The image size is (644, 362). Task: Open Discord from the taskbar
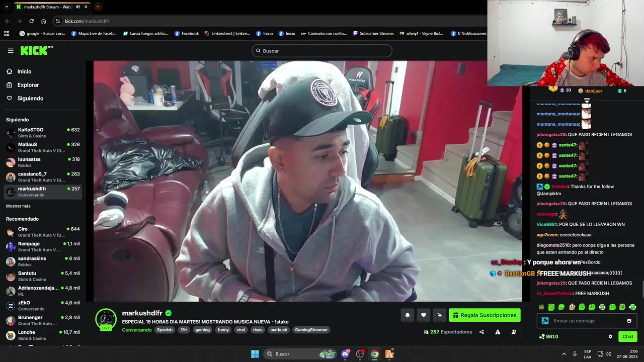coord(345,354)
